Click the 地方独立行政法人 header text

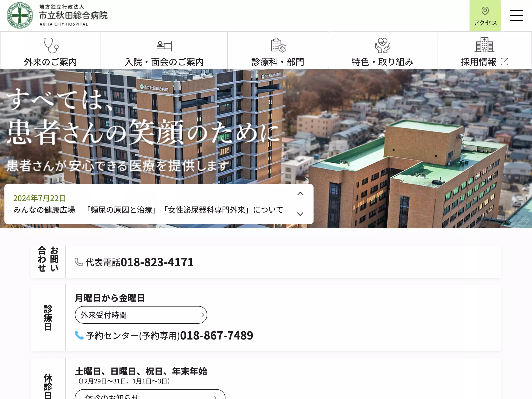(x=62, y=6)
